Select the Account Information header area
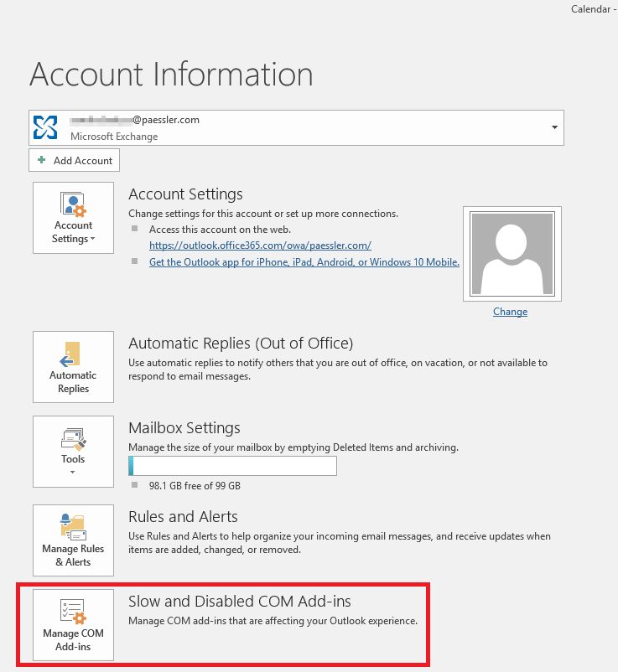Viewport: 618px width, 672px height. (x=171, y=75)
